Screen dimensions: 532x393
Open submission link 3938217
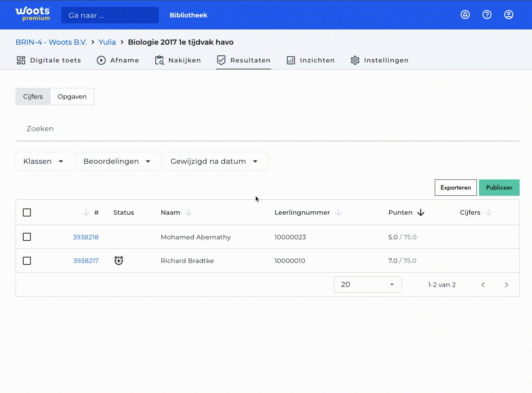[x=86, y=261]
